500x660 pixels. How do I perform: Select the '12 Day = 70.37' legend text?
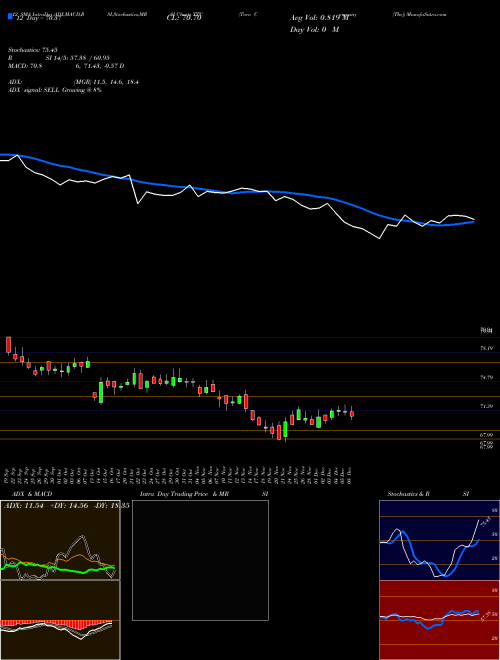[41, 18]
